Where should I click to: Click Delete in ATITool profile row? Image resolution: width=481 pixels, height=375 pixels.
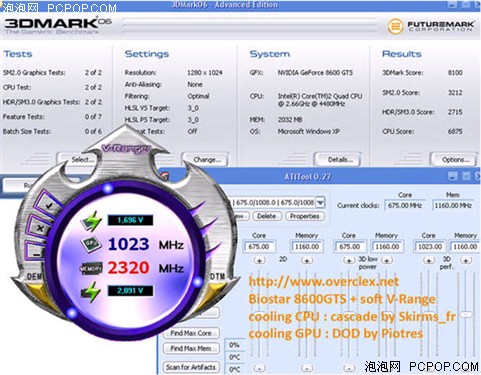point(266,216)
